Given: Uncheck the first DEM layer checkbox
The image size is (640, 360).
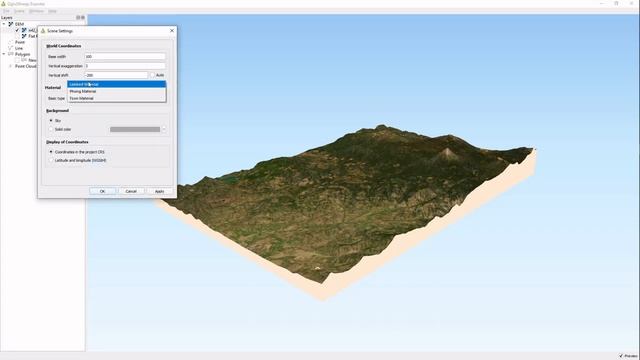Looking at the screenshot, I should [x=17, y=30].
